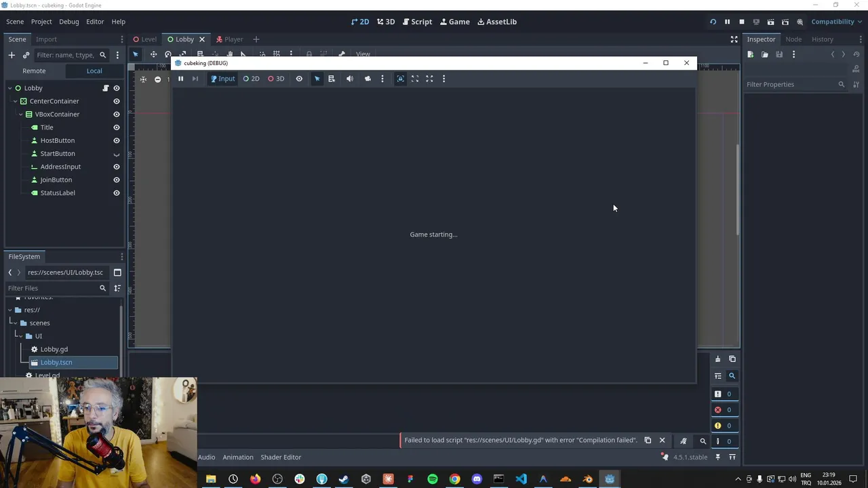
Task: Select Input mode in game toolbar
Action: coord(222,79)
